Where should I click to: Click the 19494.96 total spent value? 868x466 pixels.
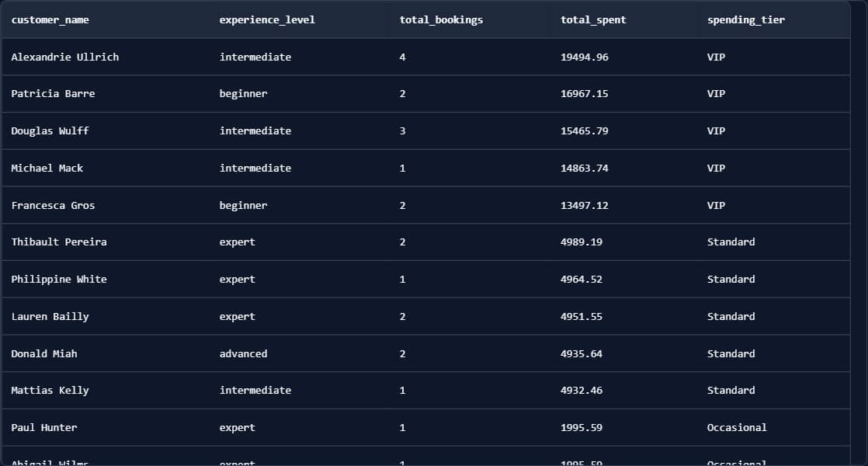click(x=584, y=57)
